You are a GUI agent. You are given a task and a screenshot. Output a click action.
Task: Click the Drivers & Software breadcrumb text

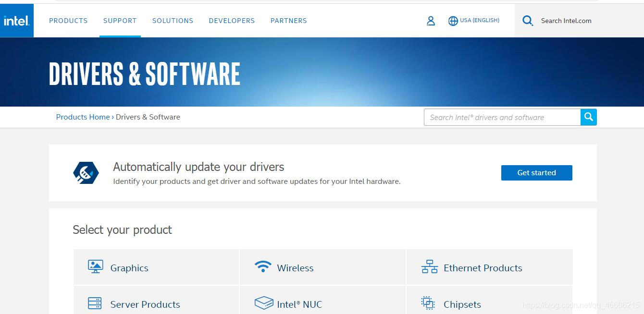point(148,117)
